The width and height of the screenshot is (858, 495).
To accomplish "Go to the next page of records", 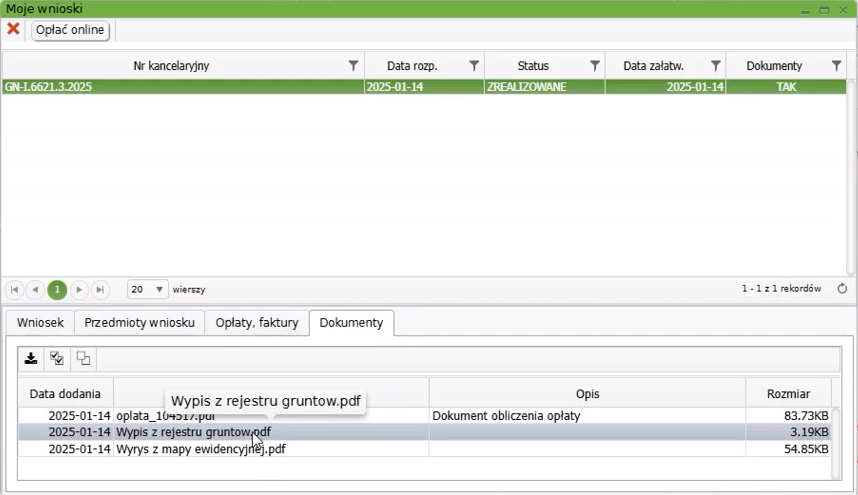I will [79, 290].
